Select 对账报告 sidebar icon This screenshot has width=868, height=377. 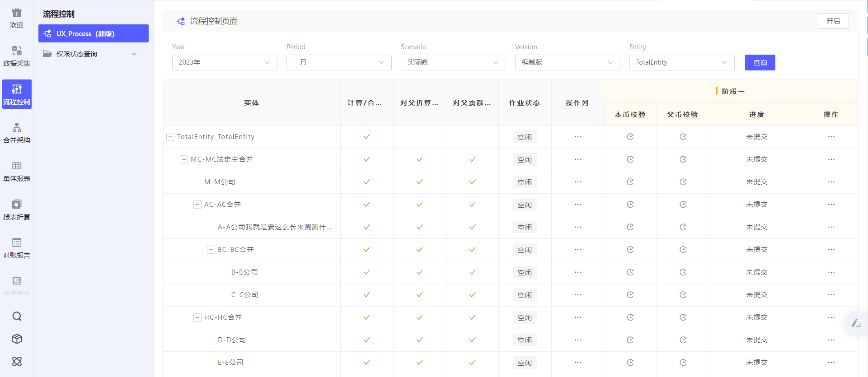click(x=17, y=248)
